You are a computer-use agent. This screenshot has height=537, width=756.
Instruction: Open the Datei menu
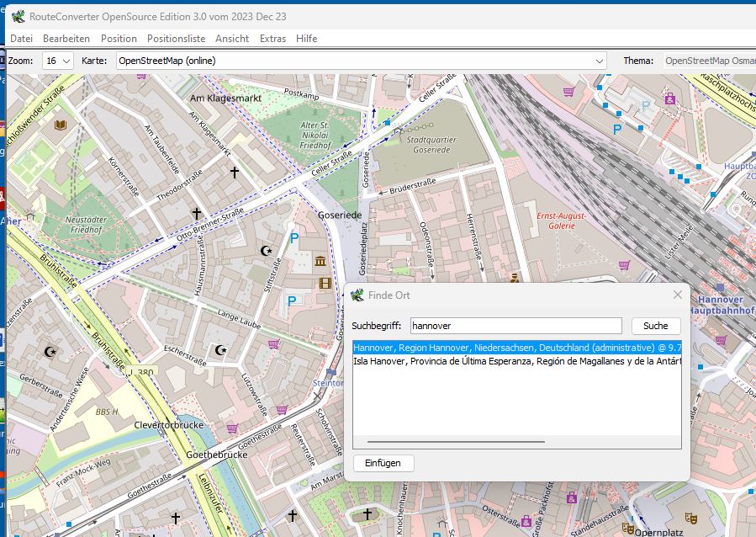tap(21, 39)
